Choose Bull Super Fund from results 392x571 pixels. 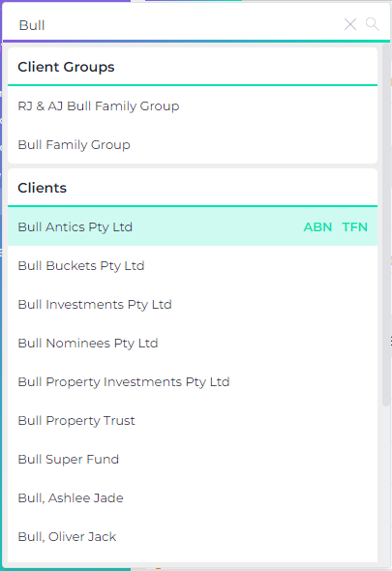[x=193, y=459]
